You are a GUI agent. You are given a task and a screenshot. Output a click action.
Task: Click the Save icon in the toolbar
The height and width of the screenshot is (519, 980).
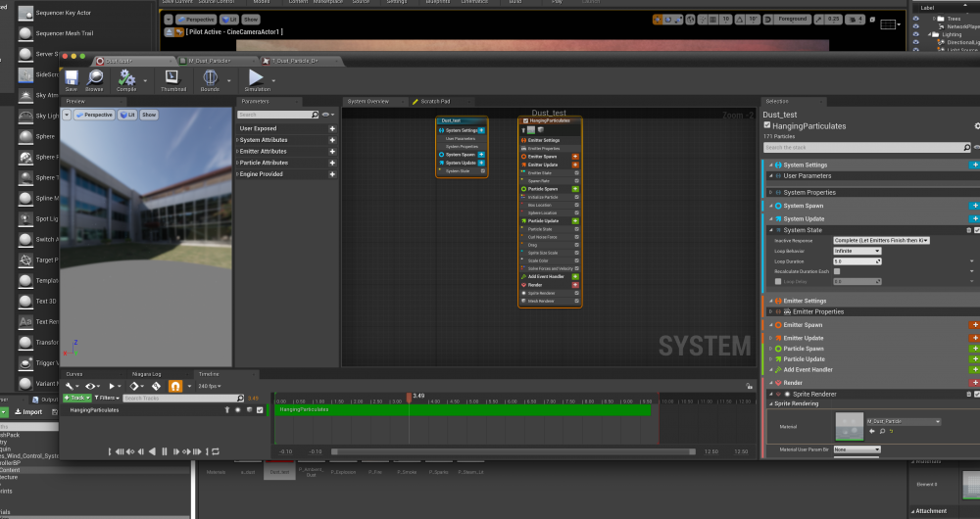(72, 78)
